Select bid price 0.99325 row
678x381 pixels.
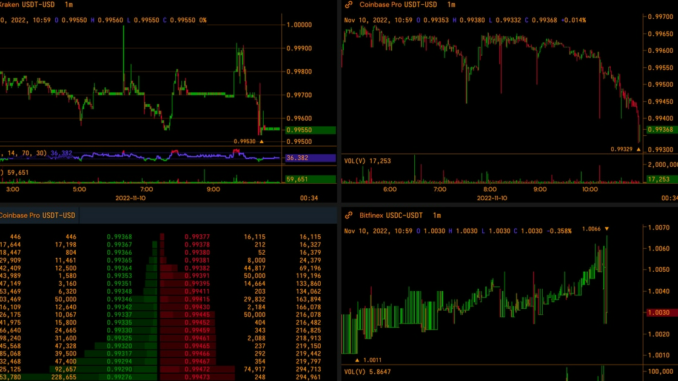(119, 338)
